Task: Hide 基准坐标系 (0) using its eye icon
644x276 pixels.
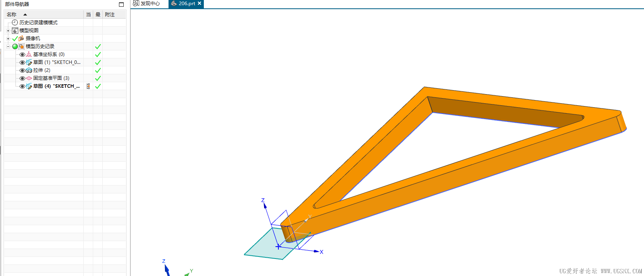Action: 22,54
